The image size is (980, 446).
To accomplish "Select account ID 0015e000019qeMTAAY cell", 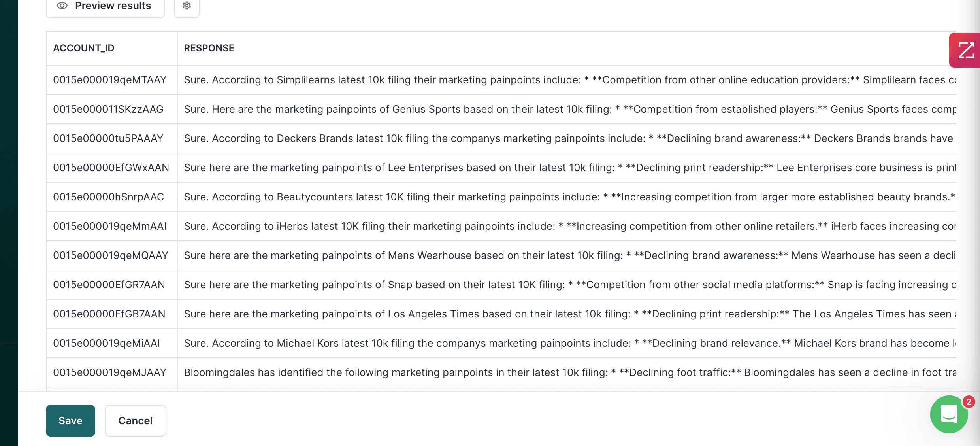I will (x=110, y=80).
